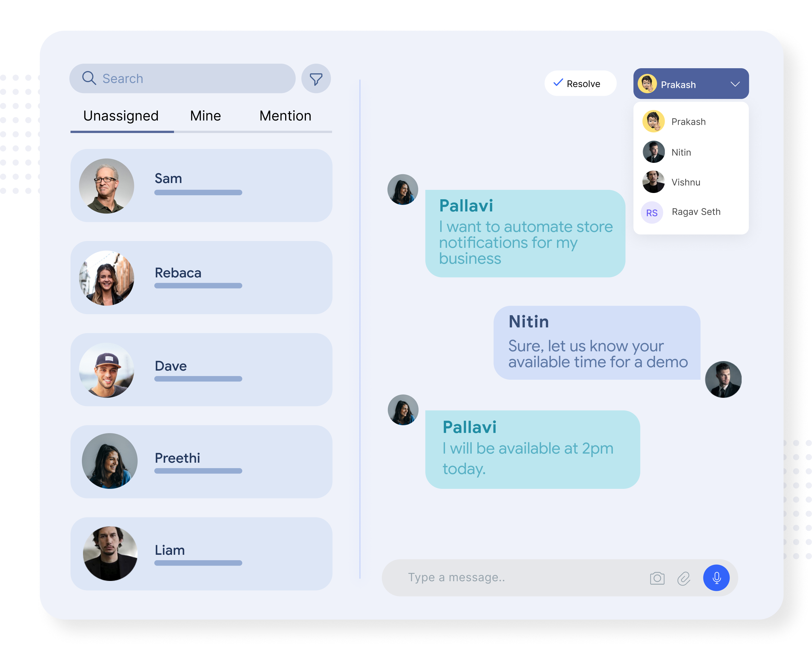Click the paperclip attachment icon

tap(683, 578)
